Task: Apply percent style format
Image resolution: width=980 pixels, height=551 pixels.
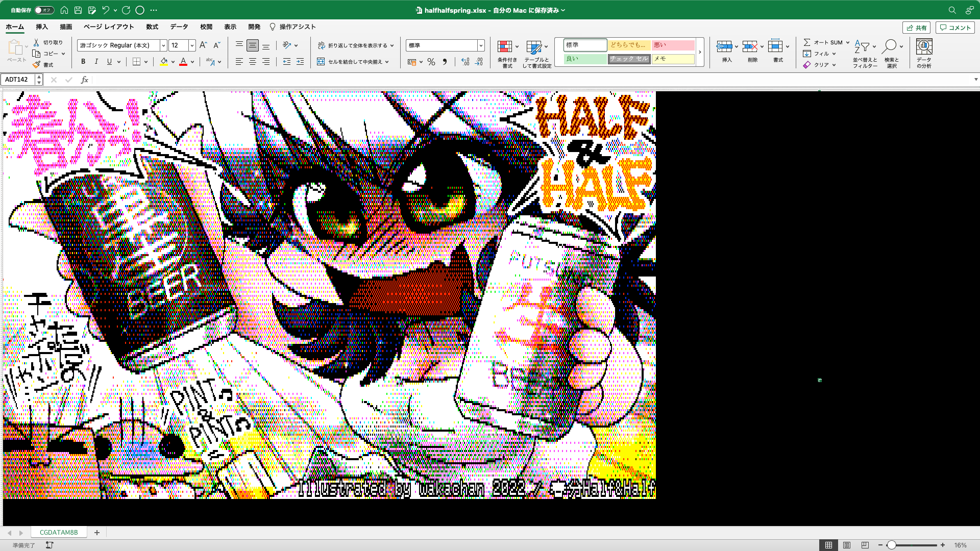Action: (x=431, y=62)
